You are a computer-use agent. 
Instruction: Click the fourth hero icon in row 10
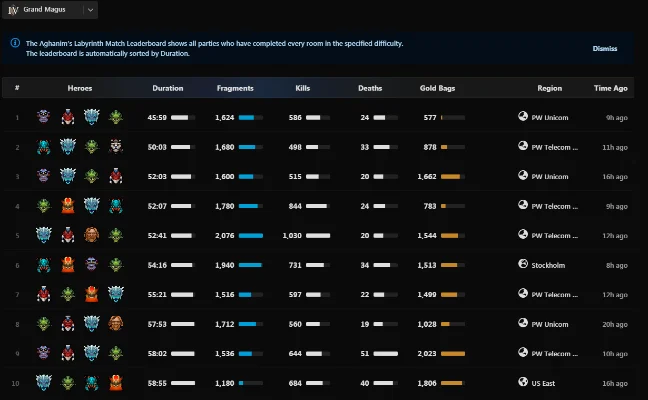tap(116, 383)
